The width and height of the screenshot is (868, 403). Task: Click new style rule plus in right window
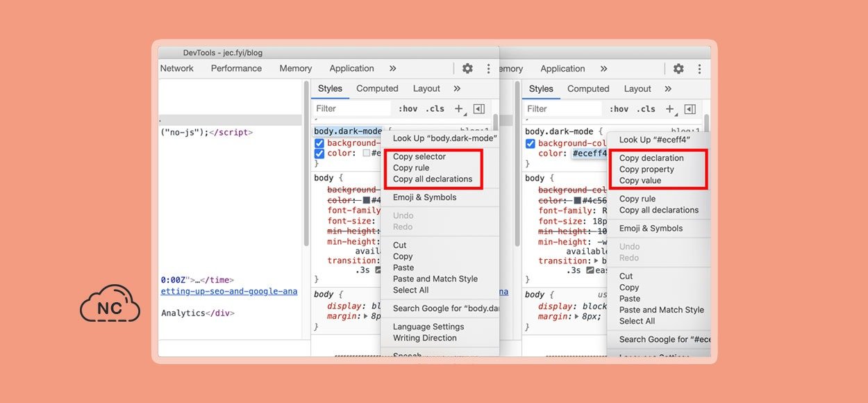coord(669,108)
